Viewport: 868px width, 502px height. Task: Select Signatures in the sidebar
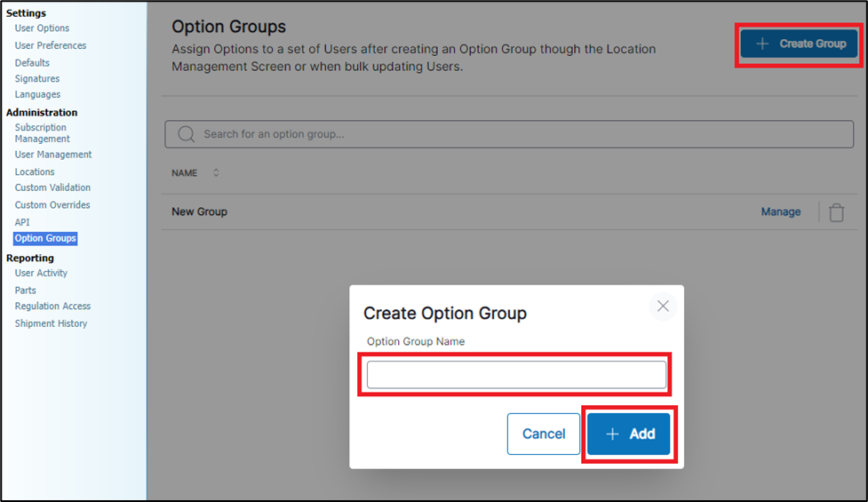click(37, 79)
